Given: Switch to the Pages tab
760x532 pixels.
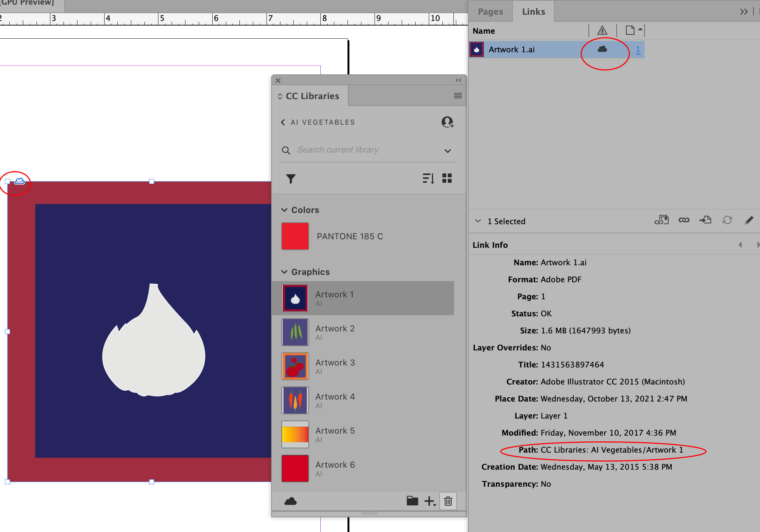Looking at the screenshot, I should click(490, 11).
